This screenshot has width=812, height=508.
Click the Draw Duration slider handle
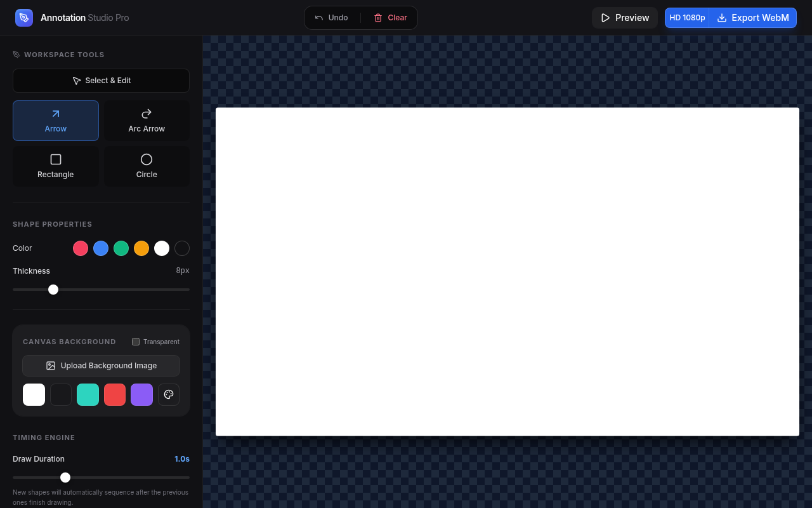point(65,477)
